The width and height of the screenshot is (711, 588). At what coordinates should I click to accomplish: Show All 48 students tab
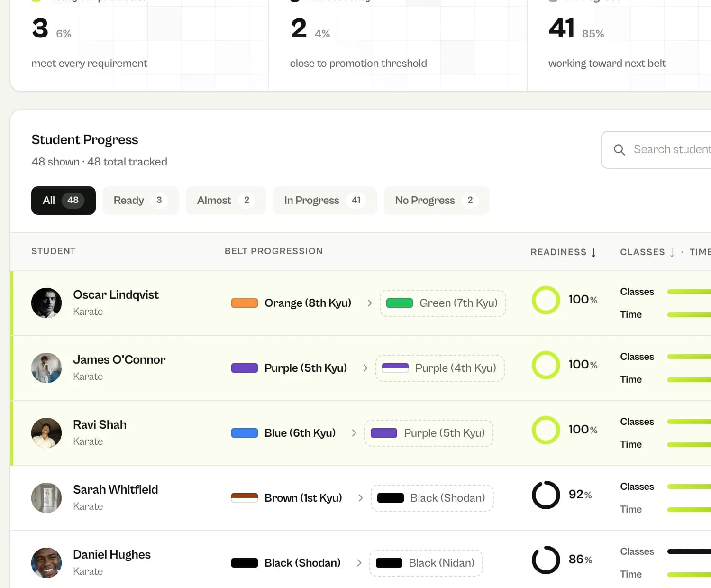tap(64, 201)
